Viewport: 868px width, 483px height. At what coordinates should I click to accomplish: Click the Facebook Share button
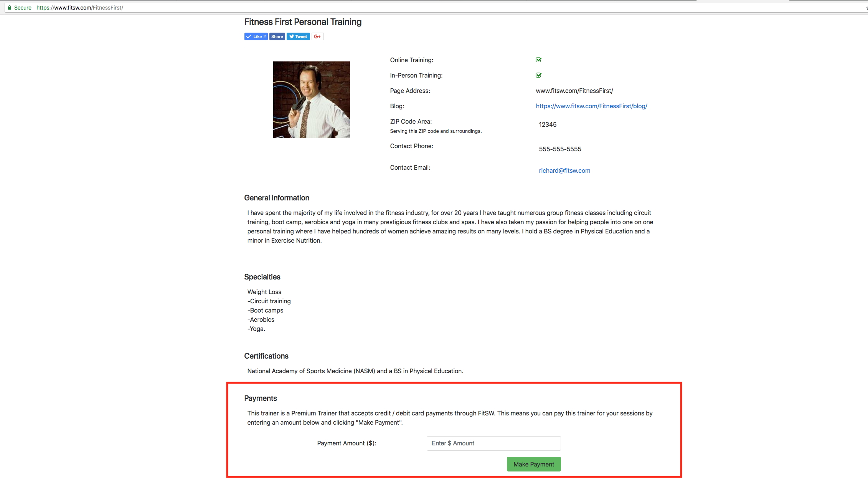(277, 36)
